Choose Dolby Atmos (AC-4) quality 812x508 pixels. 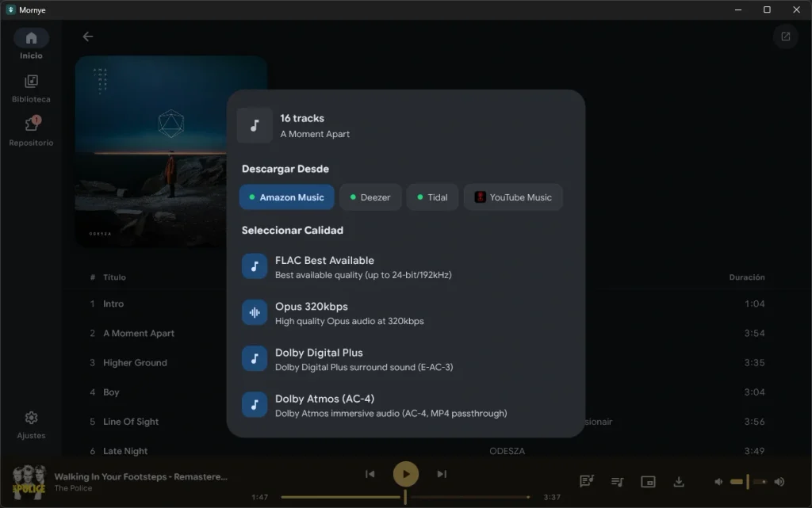tap(405, 405)
